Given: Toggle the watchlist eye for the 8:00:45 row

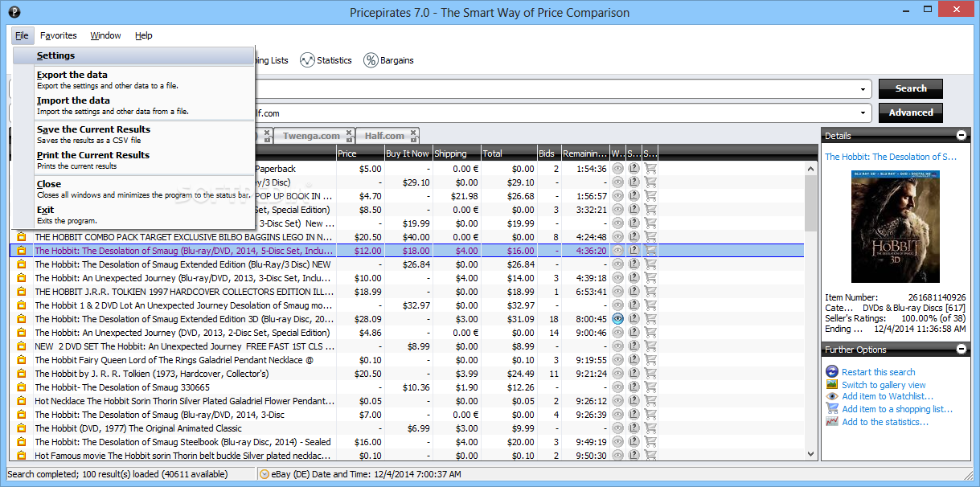Looking at the screenshot, I should tap(617, 319).
